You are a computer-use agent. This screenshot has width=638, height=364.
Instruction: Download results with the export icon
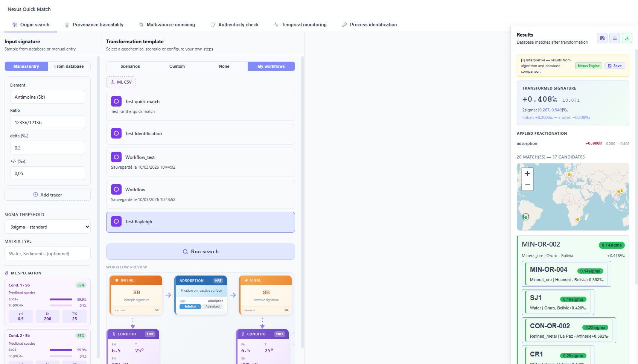(627, 38)
